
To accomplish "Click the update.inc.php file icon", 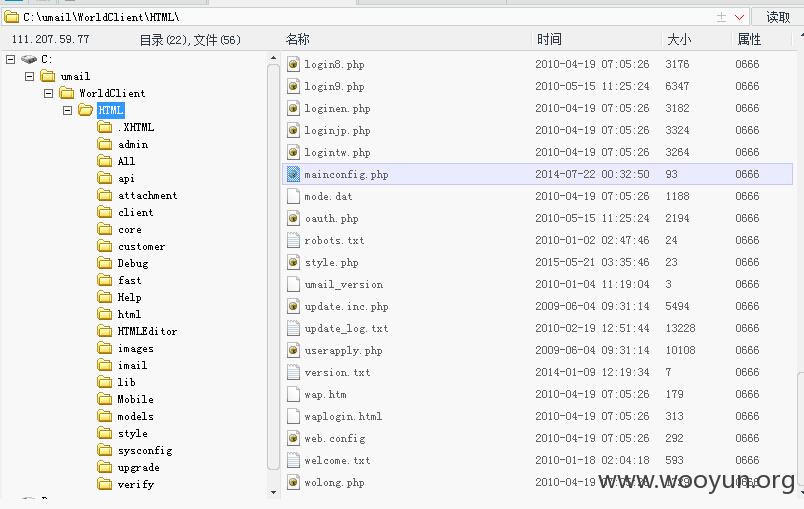I will pyautogui.click(x=293, y=307).
